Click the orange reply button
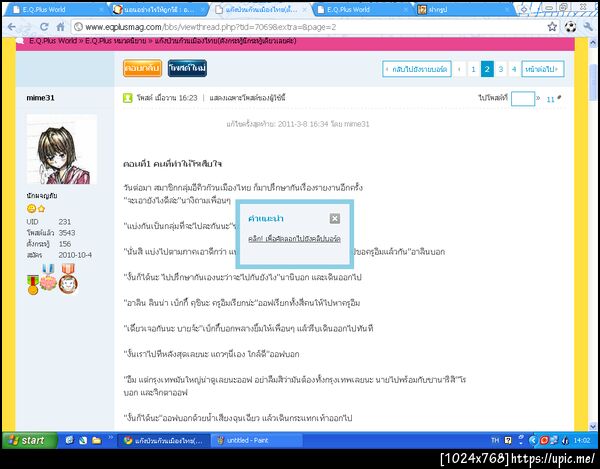This screenshot has width=600, height=469. click(x=142, y=68)
